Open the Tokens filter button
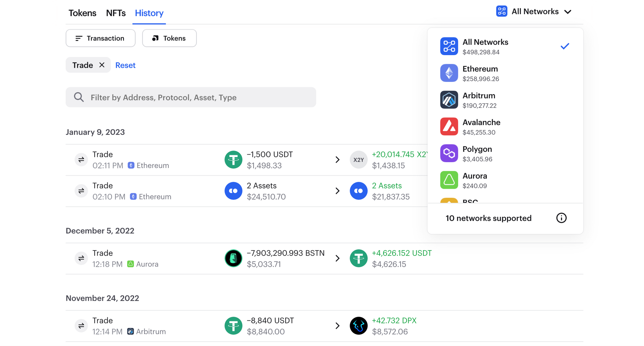 click(x=169, y=38)
